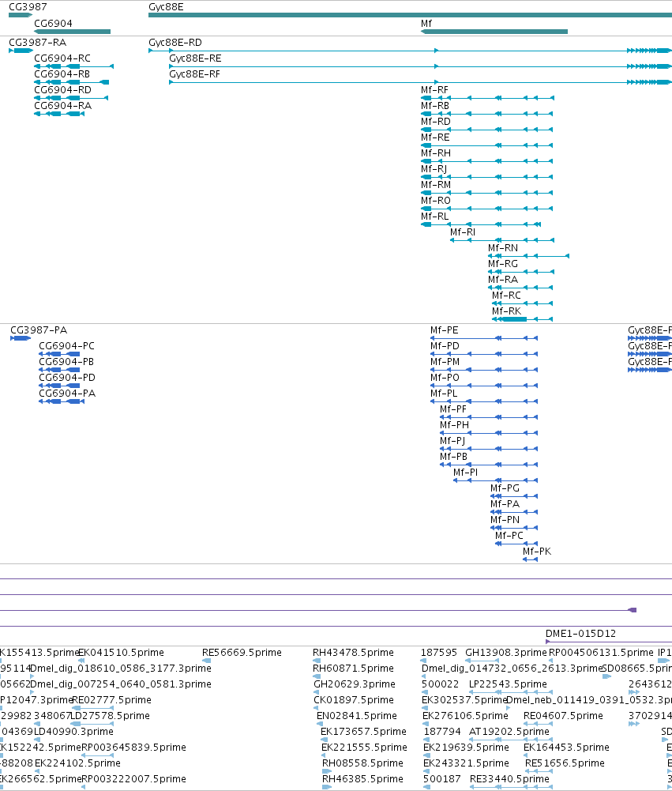Open the RH60871.5prime EST
The height and width of the screenshot is (791, 672).
[317, 676]
